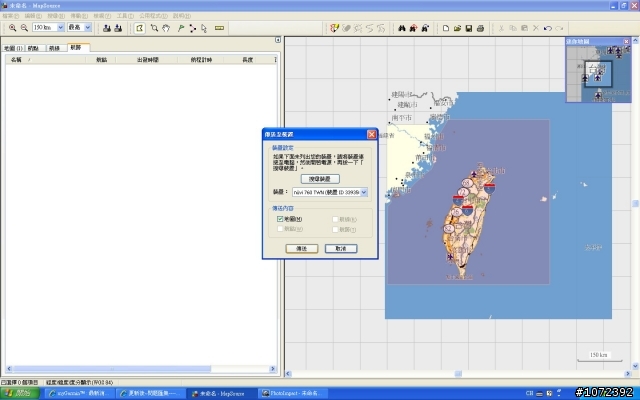Open the 傳輸 (Transfer) menu
This screenshot has height=400, width=640.
tap(79, 16)
